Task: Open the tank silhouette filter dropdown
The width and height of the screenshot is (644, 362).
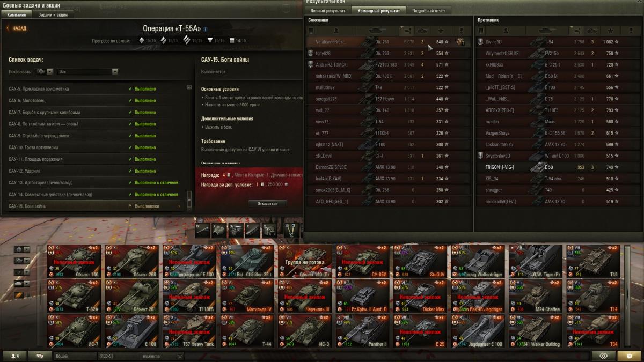Action: (22, 283)
